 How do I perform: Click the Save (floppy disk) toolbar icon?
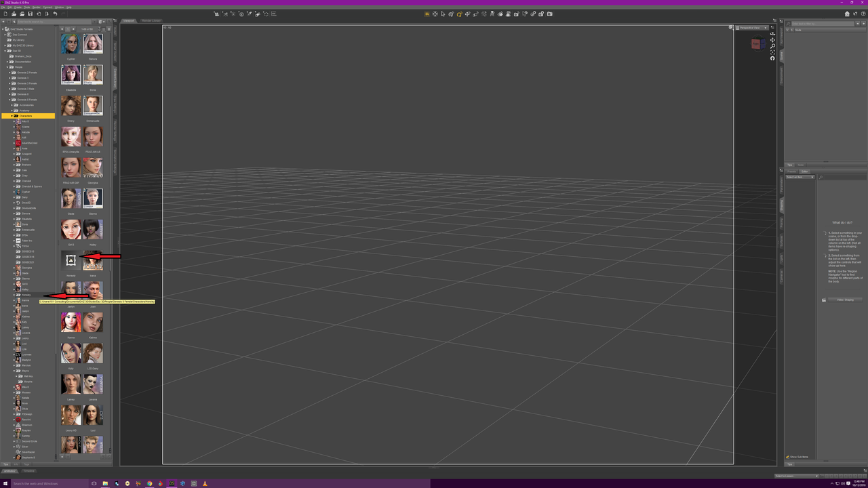pyautogui.click(x=30, y=14)
